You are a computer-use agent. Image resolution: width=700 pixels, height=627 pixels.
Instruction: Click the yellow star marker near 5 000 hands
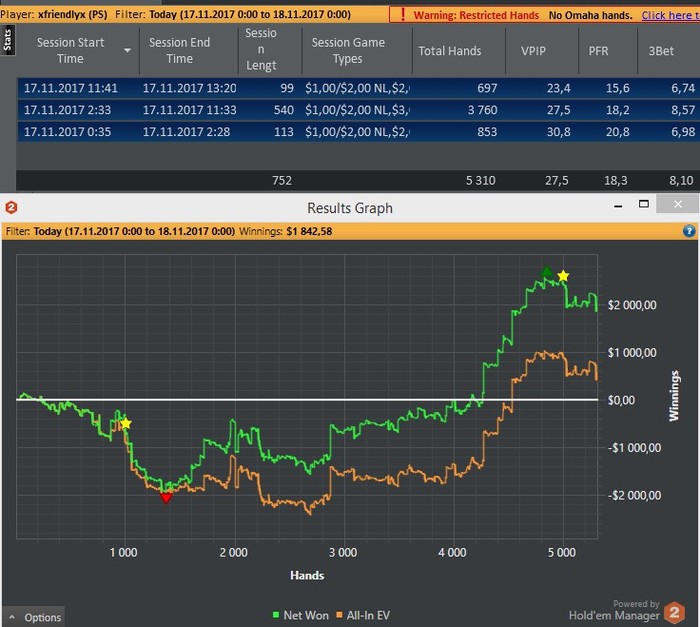click(x=563, y=276)
